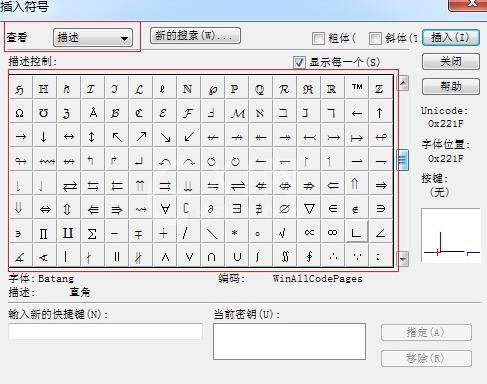The height and width of the screenshot is (384, 487).
Task: Choose the proportional-to ∝ symbol
Action: 309,233
